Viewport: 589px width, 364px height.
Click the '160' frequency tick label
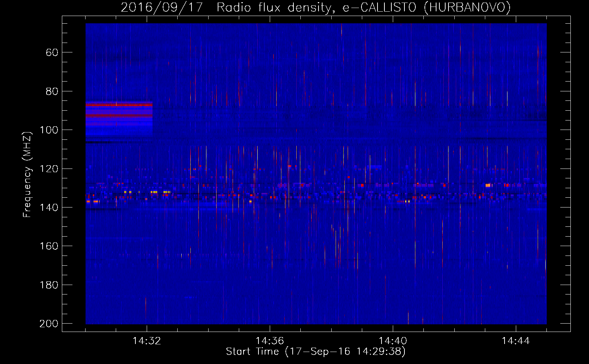49,246
